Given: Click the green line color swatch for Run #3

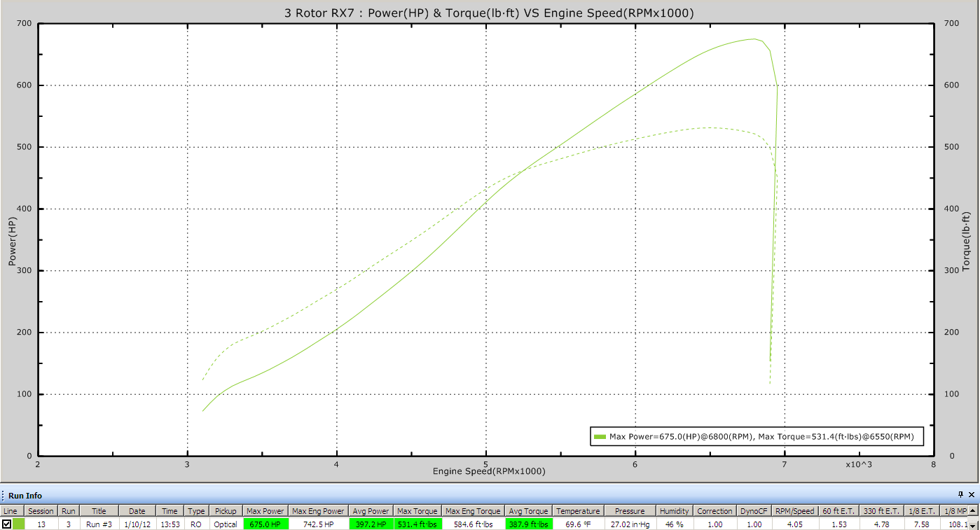Looking at the screenshot, I should [x=19, y=524].
